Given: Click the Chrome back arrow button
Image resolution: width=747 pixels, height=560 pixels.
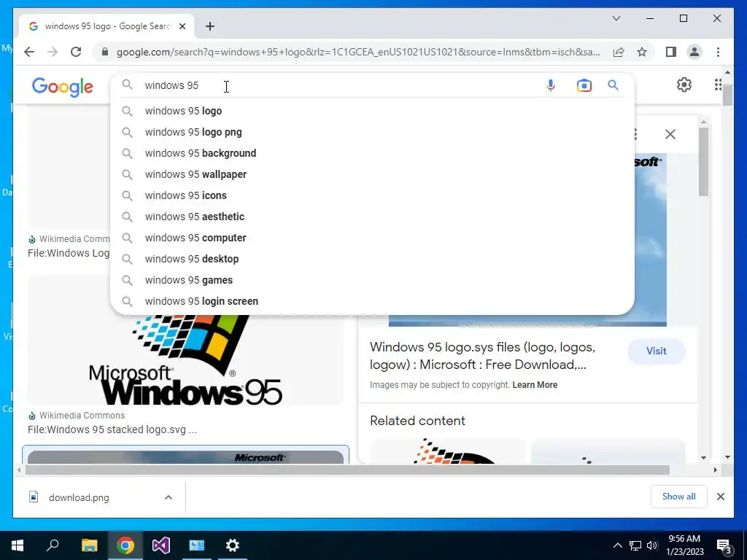Looking at the screenshot, I should pyautogui.click(x=29, y=52).
